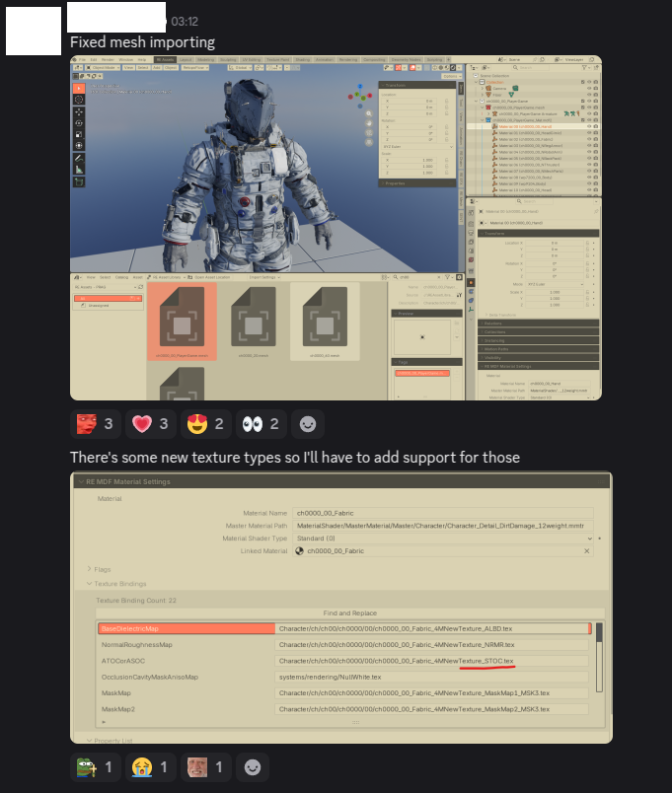Toggle the camera view gizmo in viewport
Image resolution: width=672 pixels, height=793 pixels.
tap(369, 132)
